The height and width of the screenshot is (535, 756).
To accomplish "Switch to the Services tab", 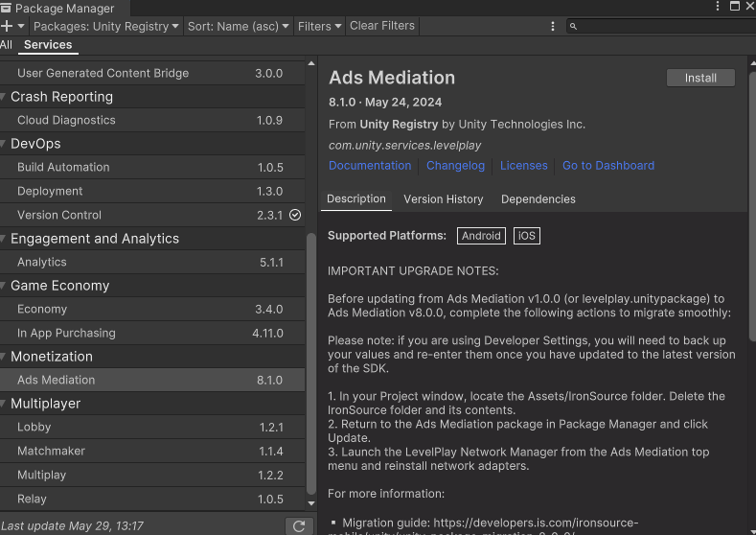I will [48, 45].
